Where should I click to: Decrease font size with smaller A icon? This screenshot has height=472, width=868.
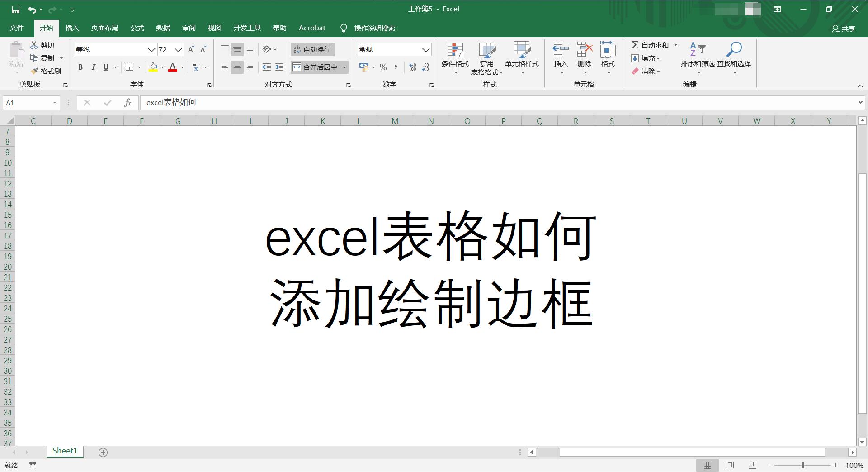point(203,49)
